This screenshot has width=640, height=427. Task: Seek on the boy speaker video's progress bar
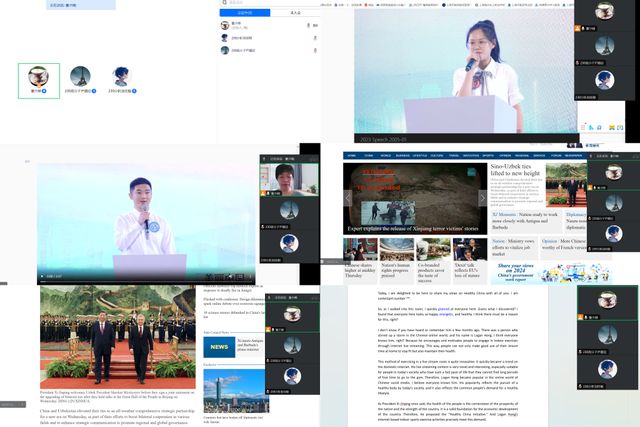[x=146, y=282]
